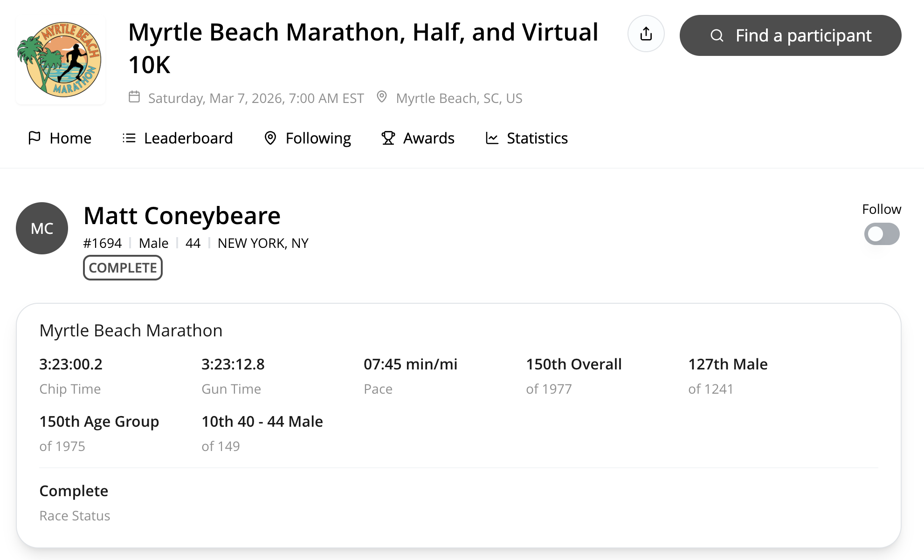
Task: Go to the Home tab
Action: point(60,138)
